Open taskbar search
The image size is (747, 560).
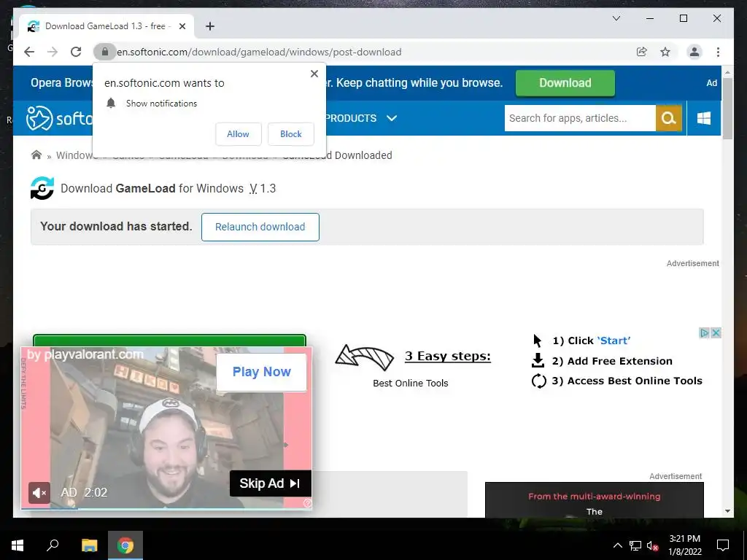pyautogui.click(x=53, y=545)
